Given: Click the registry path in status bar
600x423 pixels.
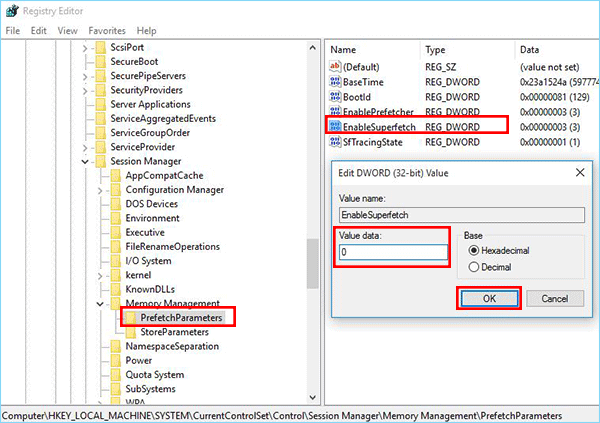Looking at the screenshot, I should pyautogui.click(x=282, y=416).
